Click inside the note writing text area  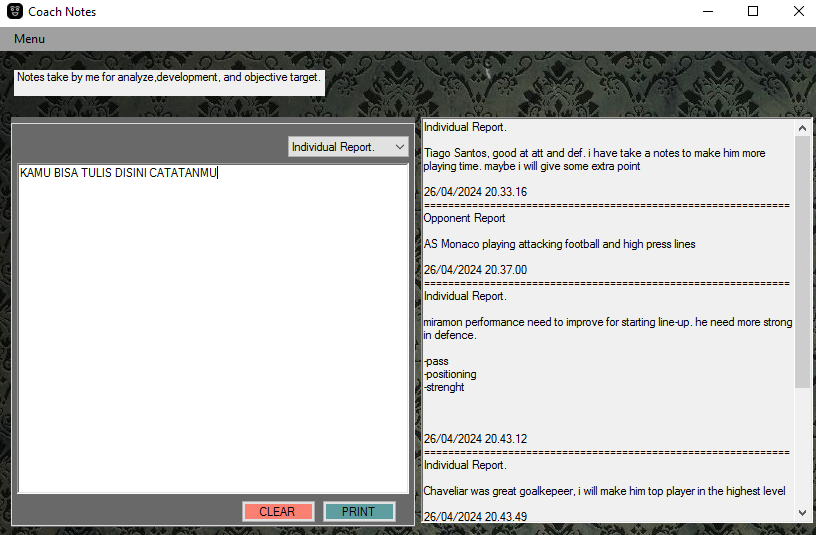[x=213, y=329]
